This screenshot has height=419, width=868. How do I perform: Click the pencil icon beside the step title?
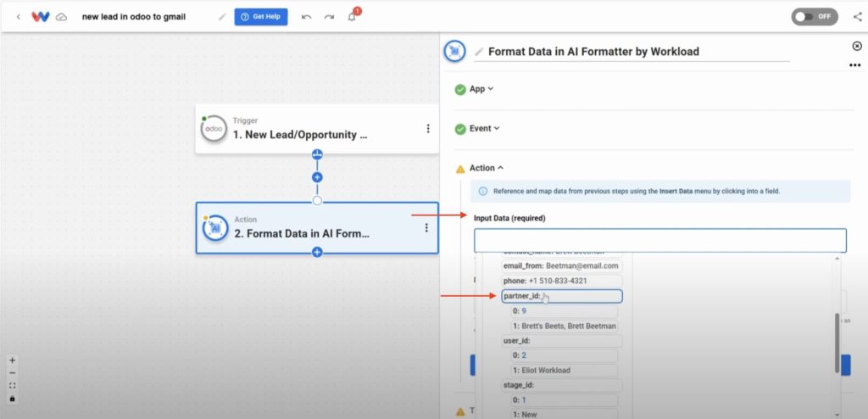[479, 52]
